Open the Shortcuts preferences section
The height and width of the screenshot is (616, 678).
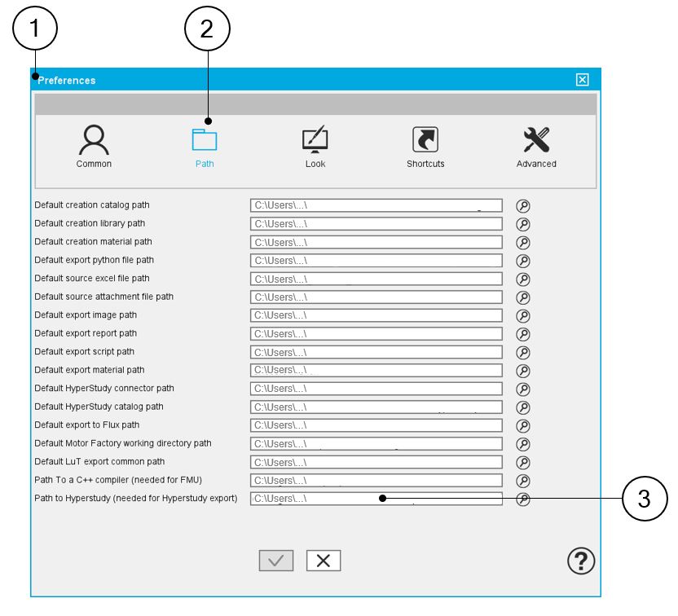tap(425, 142)
